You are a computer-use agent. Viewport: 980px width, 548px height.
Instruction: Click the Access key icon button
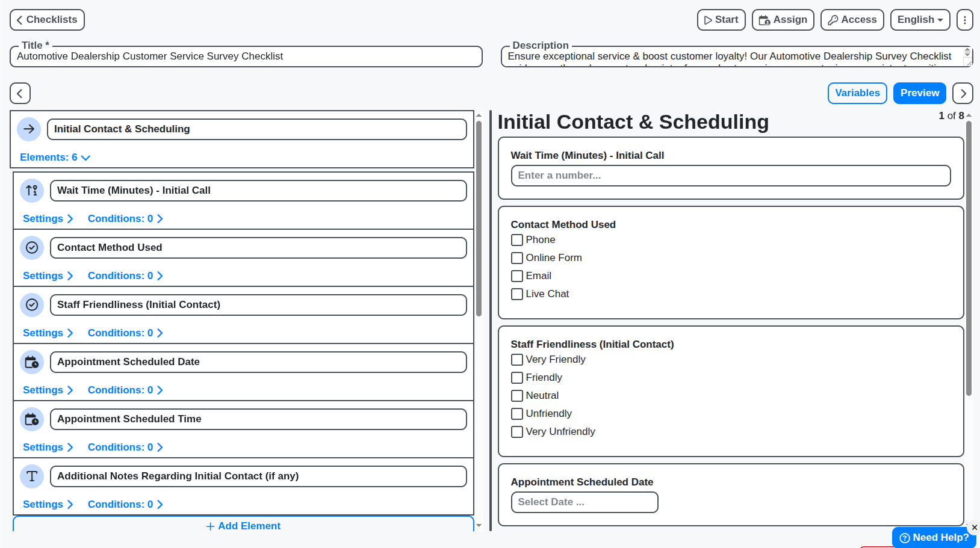(x=852, y=19)
